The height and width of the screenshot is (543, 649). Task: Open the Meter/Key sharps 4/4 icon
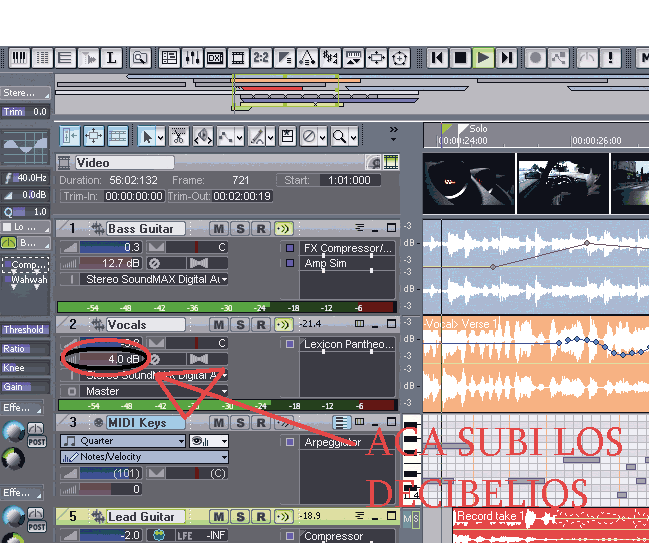point(330,58)
